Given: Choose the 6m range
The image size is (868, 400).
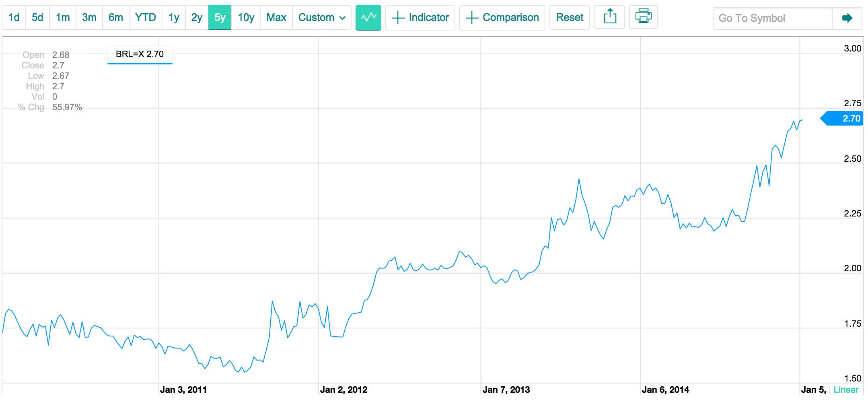Looking at the screenshot, I should tap(115, 17).
